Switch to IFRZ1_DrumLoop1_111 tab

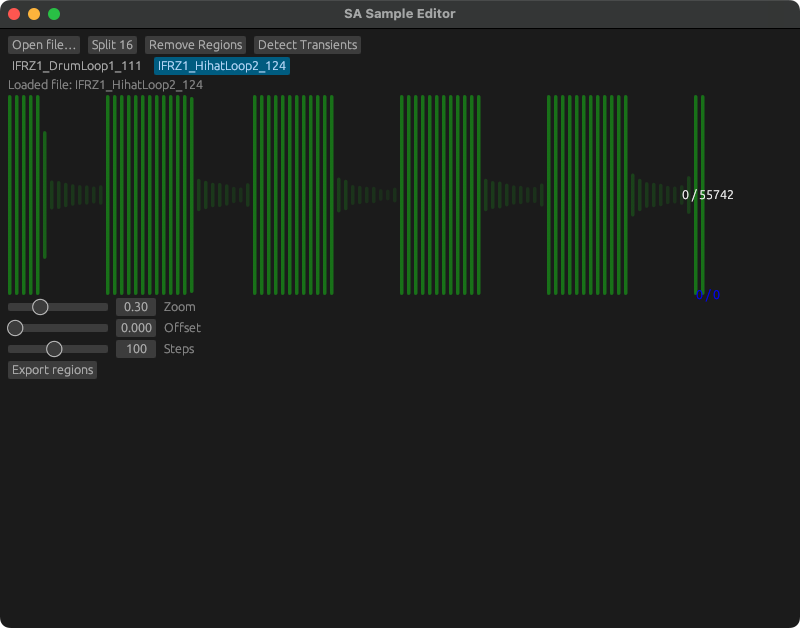tap(77, 66)
